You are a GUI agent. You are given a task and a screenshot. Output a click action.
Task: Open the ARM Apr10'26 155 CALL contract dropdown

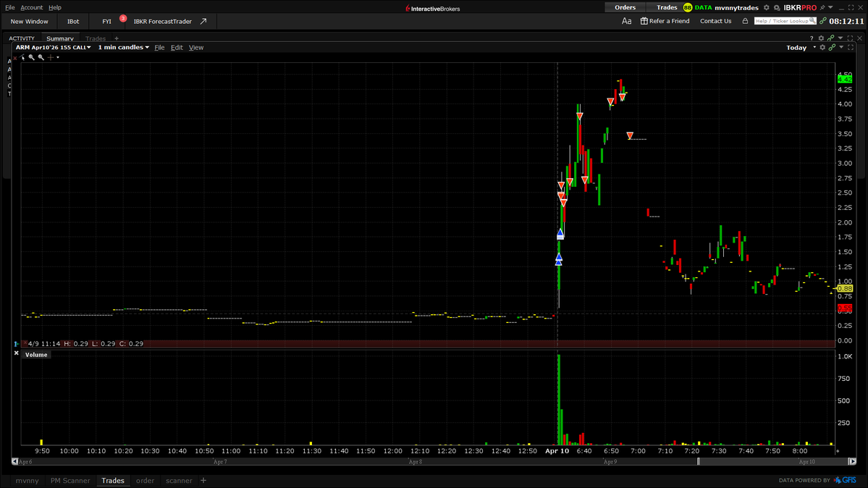click(53, 48)
